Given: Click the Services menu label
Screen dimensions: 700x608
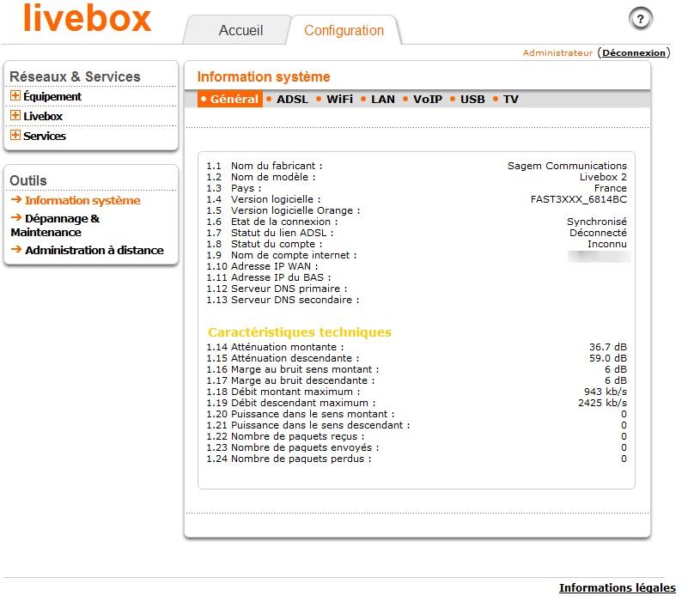Looking at the screenshot, I should tap(45, 136).
